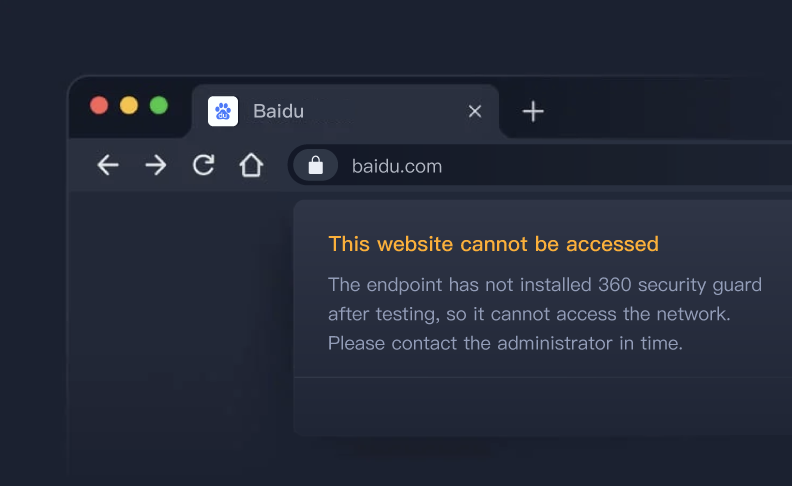Open a new tab with the plus button
Screen dimensions: 792x486
pos(533,111)
